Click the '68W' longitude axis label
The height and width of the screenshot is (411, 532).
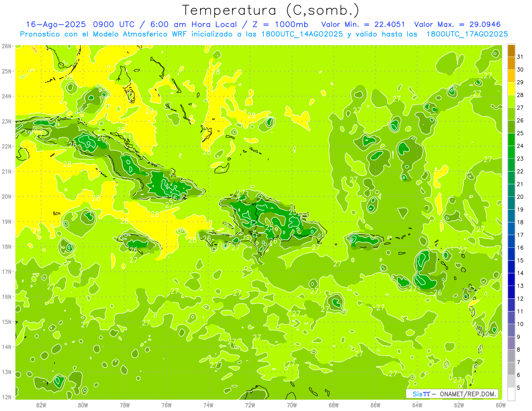[x=334, y=405]
